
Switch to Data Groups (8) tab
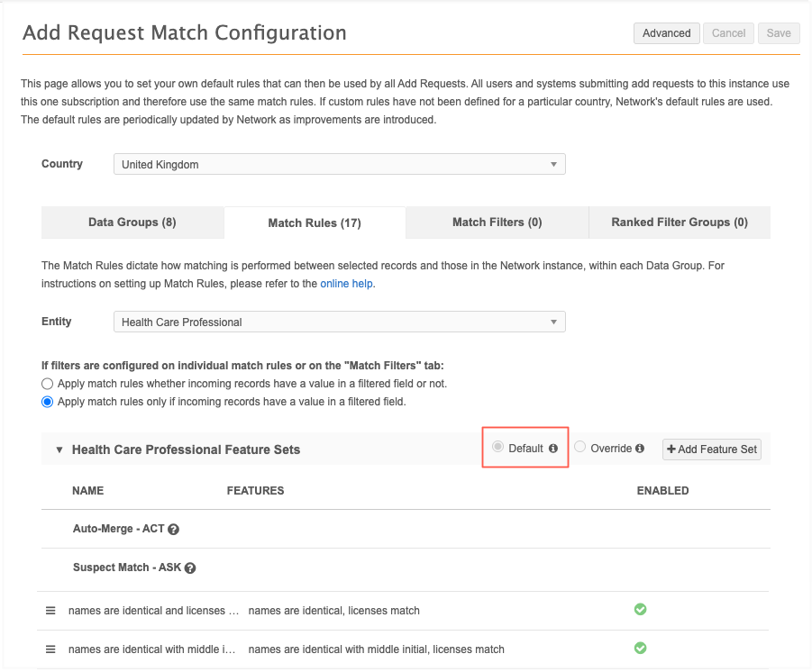click(132, 222)
